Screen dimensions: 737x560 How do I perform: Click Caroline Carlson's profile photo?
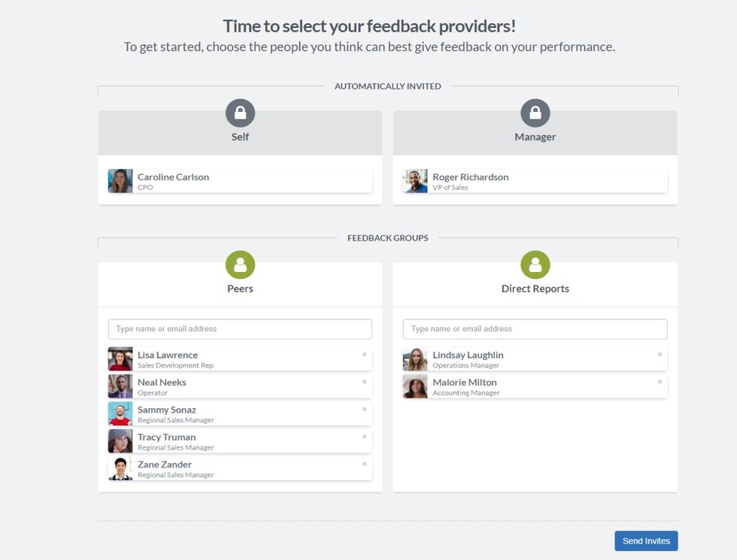pos(120,180)
